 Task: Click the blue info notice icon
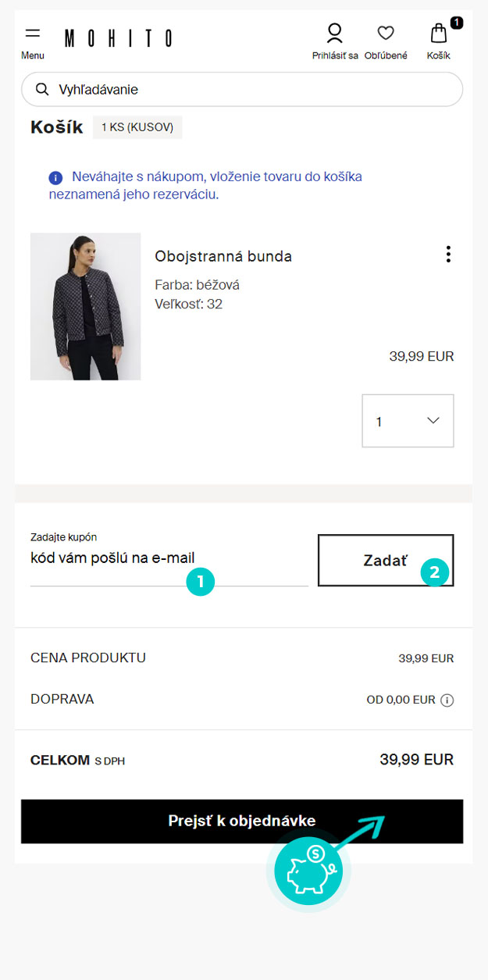55,178
